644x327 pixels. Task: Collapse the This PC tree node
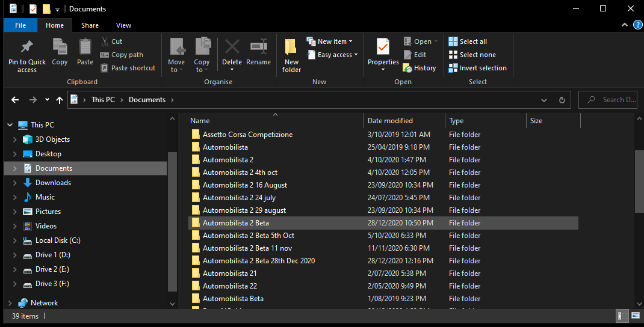click(10, 124)
